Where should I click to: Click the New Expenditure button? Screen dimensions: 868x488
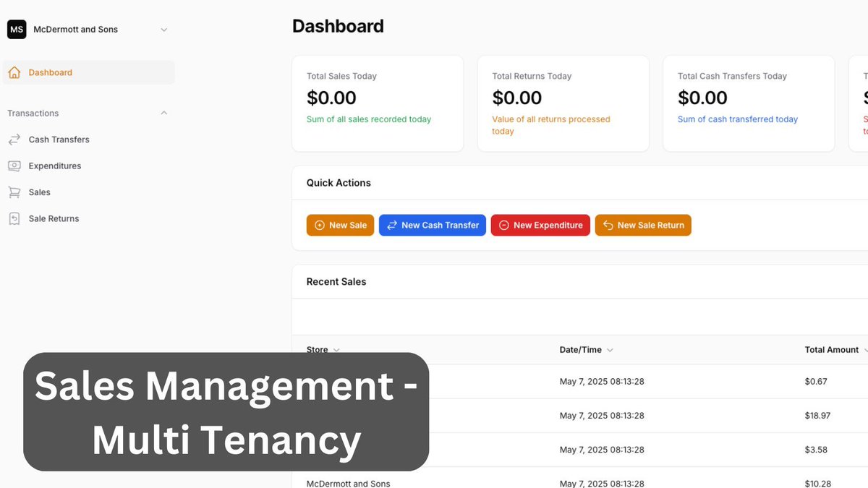tap(540, 226)
